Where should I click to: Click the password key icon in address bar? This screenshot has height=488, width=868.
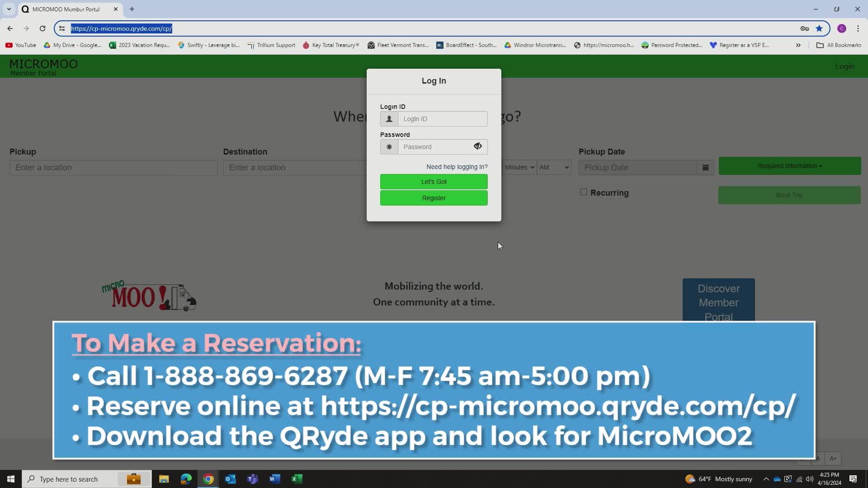point(805,28)
